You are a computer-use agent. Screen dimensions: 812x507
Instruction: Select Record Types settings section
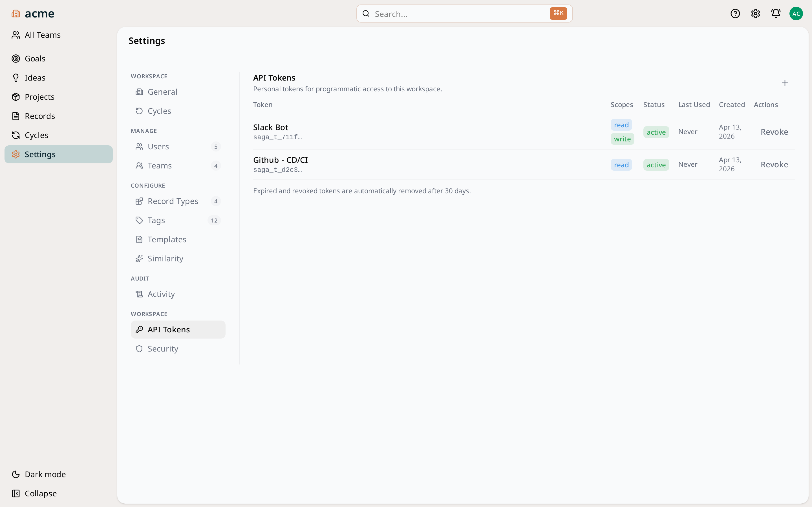coord(173,201)
